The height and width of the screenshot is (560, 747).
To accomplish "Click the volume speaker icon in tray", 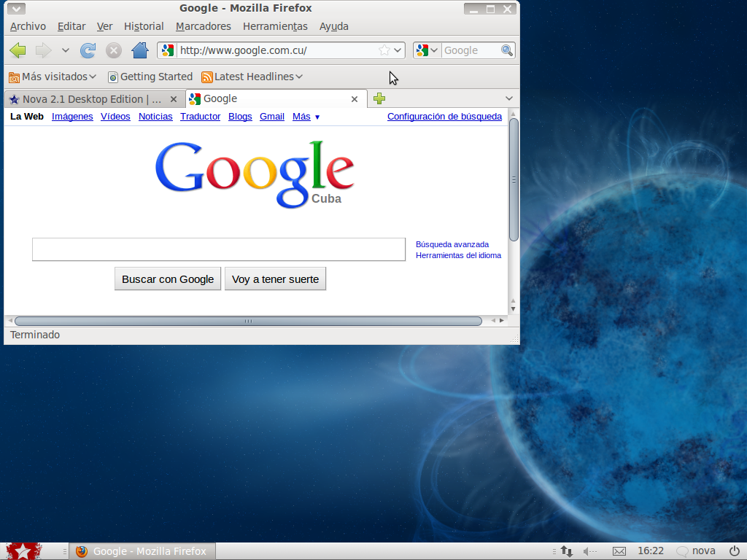I will point(590,551).
